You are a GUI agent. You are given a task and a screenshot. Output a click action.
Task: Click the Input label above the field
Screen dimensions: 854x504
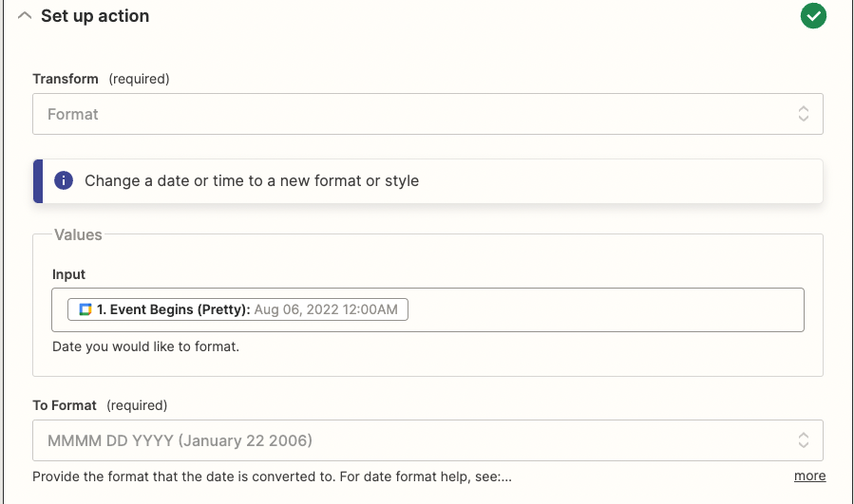(x=68, y=274)
